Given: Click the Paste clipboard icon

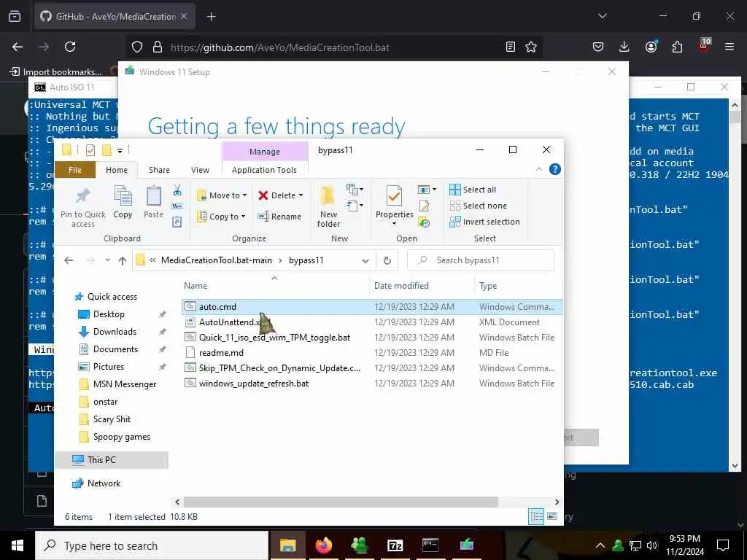Looking at the screenshot, I should click(153, 202).
